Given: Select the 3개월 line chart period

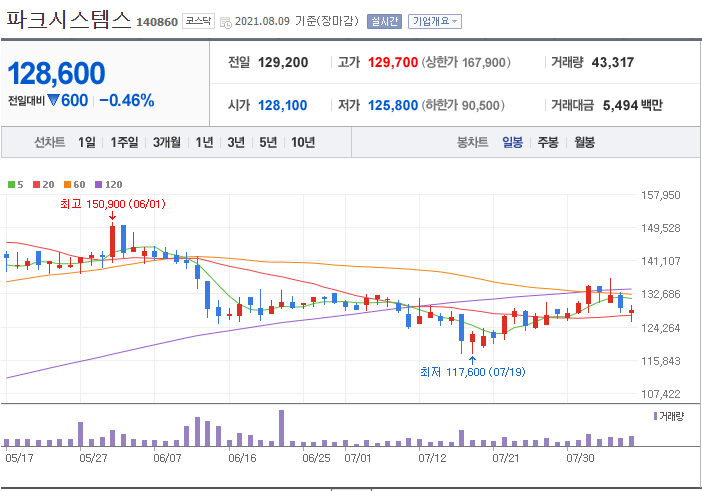Looking at the screenshot, I should pyautogui.click(x=167, y=142).
